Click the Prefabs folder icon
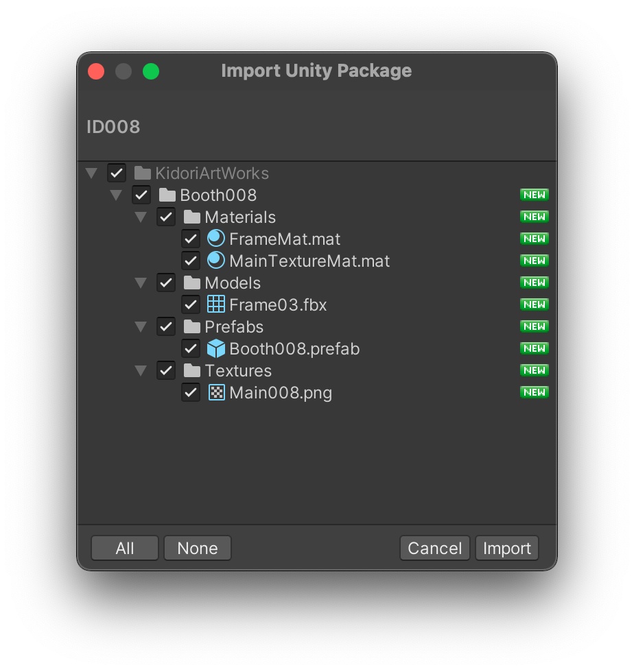The height and width of the screenshot is (672, 634). click(x=192, y=327)
